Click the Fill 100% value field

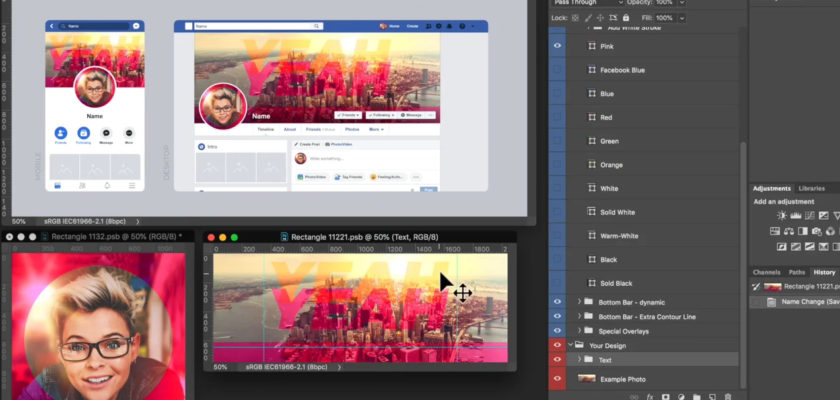click(x=664, y=18)
